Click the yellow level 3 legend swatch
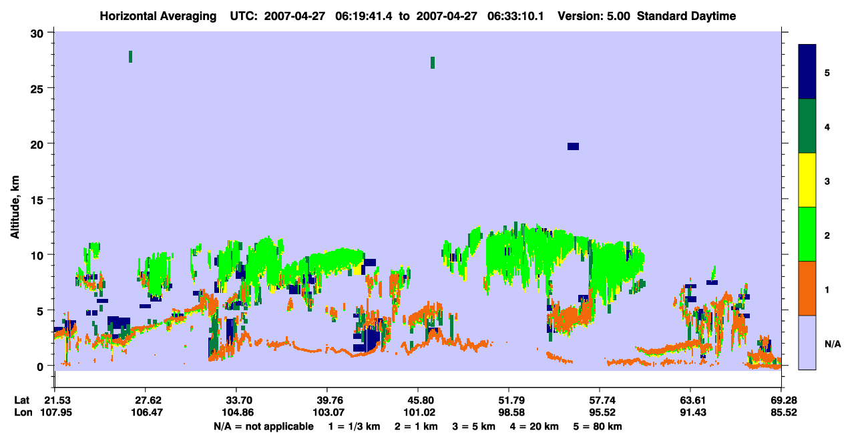The height and width of the screenshot is (445, 868). (807, 180)
